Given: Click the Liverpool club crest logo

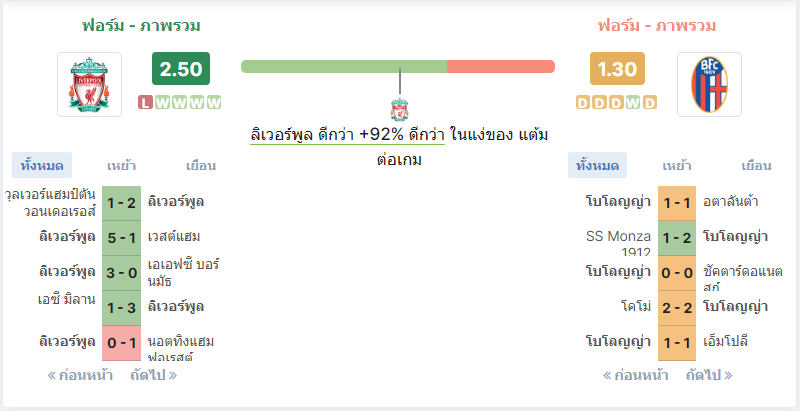Looking at the screenshot, I should coord(89,84).
